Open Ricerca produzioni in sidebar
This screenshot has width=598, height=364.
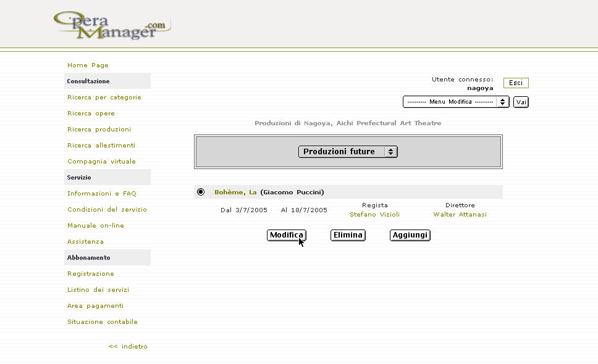(99, 130)
